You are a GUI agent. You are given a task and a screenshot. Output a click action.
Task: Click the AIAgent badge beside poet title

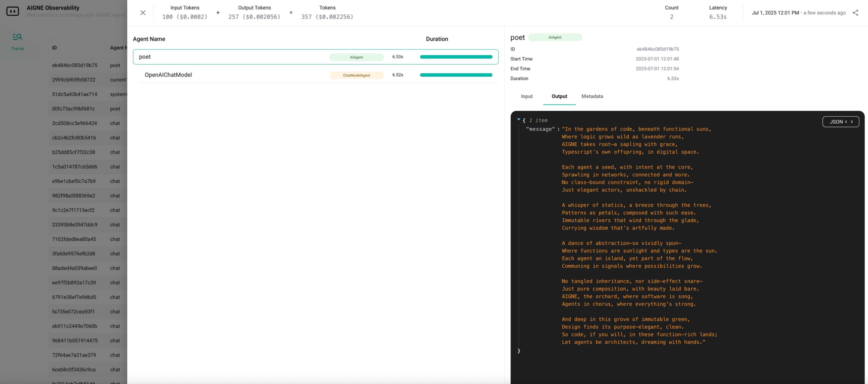[x=555, y=37]
